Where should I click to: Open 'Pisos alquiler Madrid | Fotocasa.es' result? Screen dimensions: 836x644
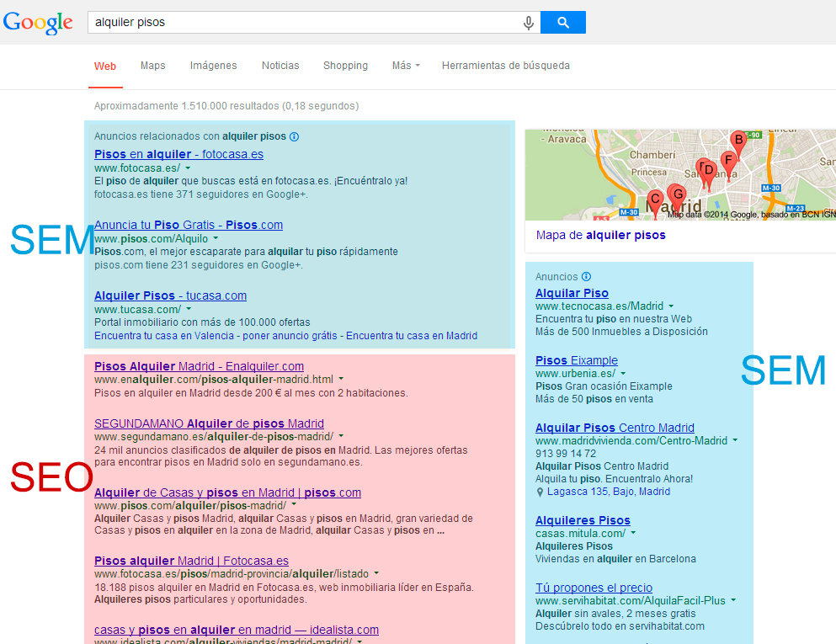pyautogui.click(x=191, y=561)
